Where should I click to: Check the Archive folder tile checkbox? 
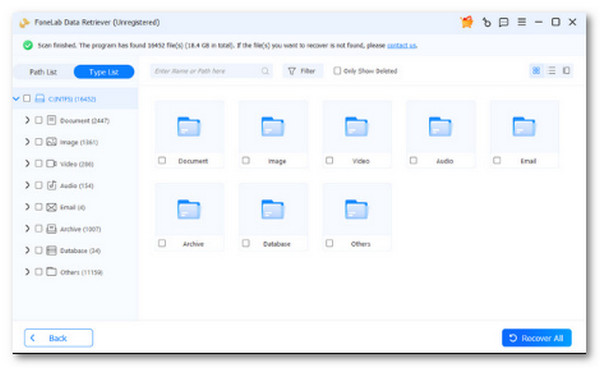click(x=162, y=243)
